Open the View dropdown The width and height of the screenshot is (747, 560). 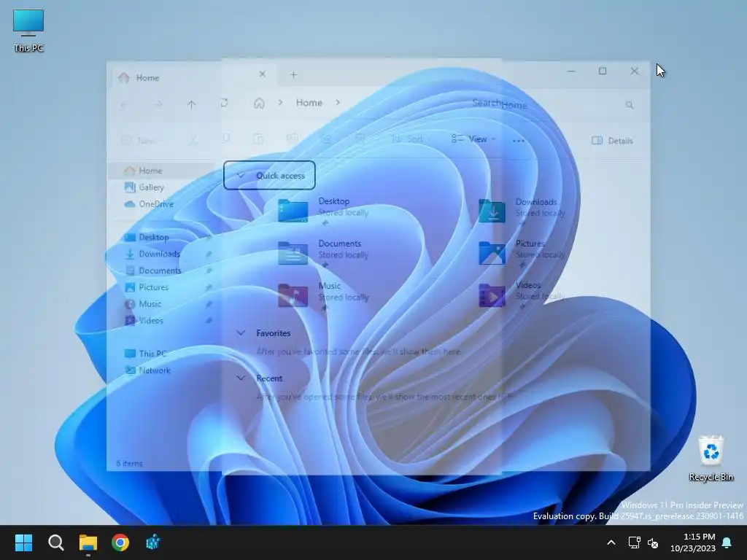click(x=473, y=139)
